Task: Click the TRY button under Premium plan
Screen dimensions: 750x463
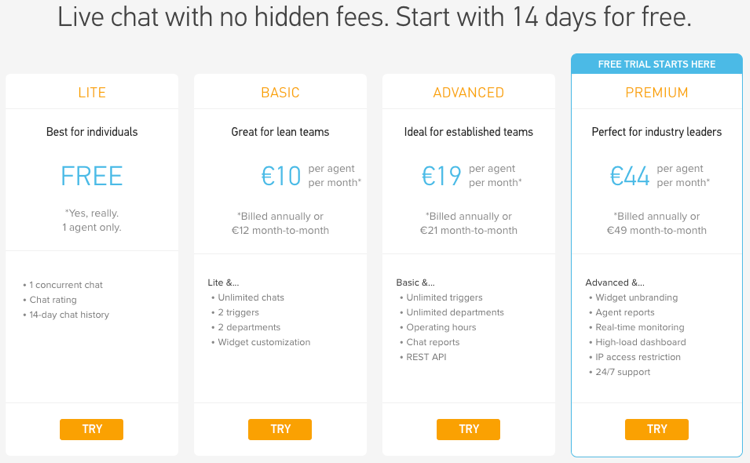Action: [x=657, y=429]
